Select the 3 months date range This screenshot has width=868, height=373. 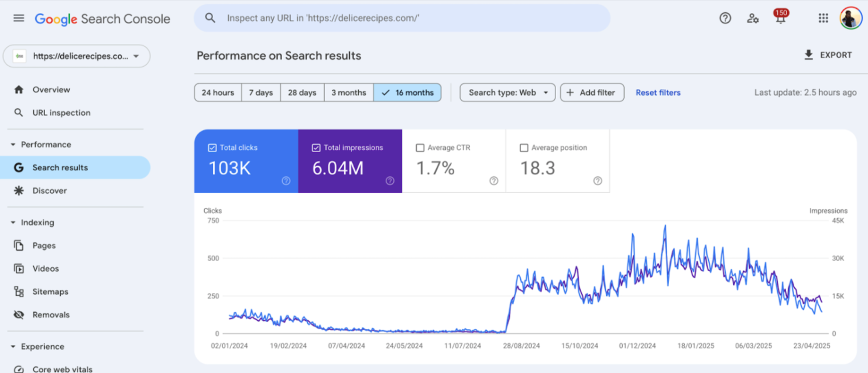pyautogui.click(x=348, y=92)
